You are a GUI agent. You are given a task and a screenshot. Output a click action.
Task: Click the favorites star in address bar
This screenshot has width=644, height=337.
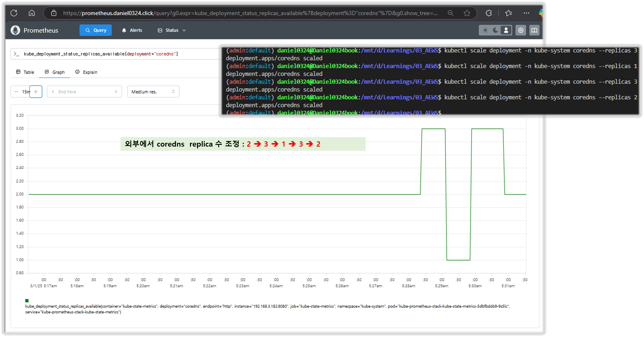(467, 13)
